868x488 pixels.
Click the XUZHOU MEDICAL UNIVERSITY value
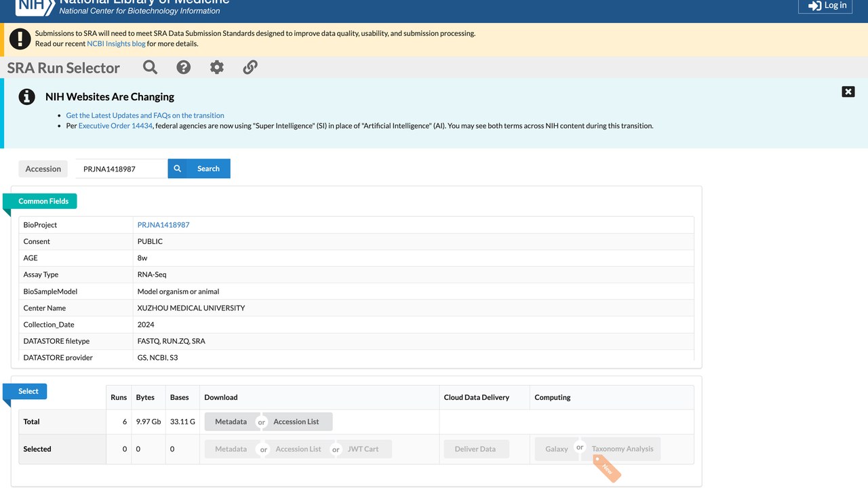pyautogui.click(x=191, y=308)
